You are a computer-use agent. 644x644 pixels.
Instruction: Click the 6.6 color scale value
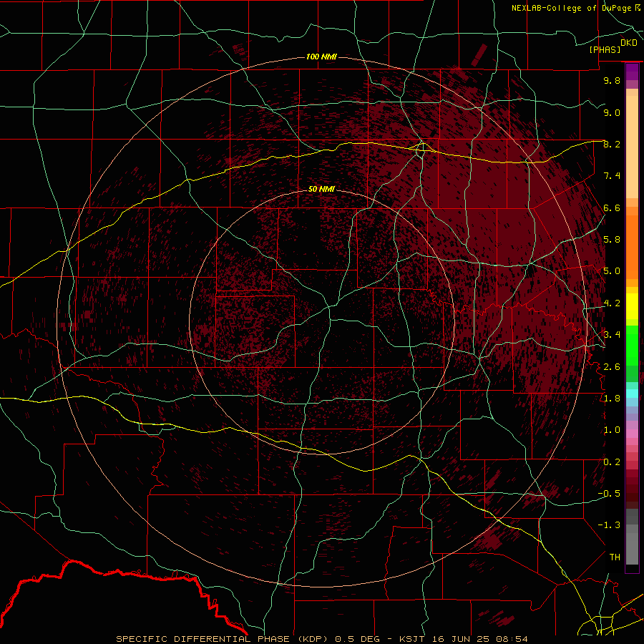[612, 208]
